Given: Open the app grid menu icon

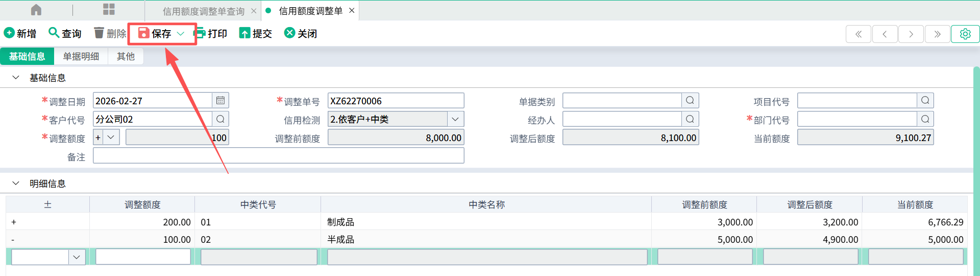Looking at the screenshot, I should tap(109, 10).
